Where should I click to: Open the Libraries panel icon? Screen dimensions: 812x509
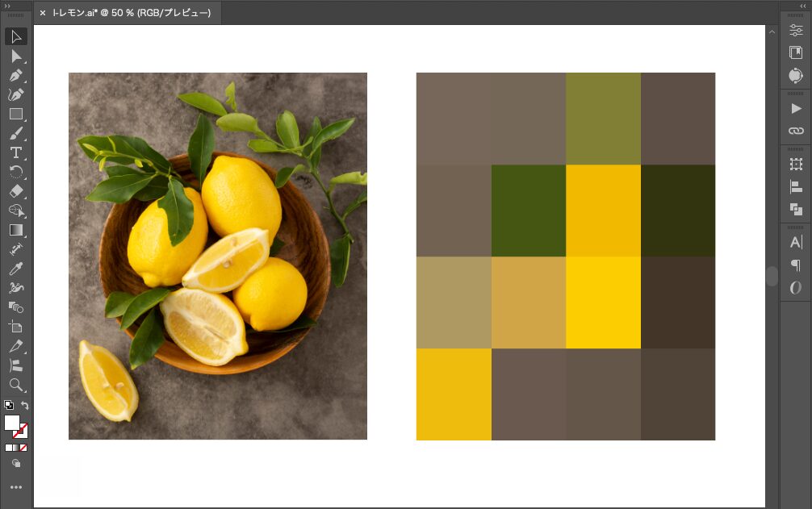[796, 52]
